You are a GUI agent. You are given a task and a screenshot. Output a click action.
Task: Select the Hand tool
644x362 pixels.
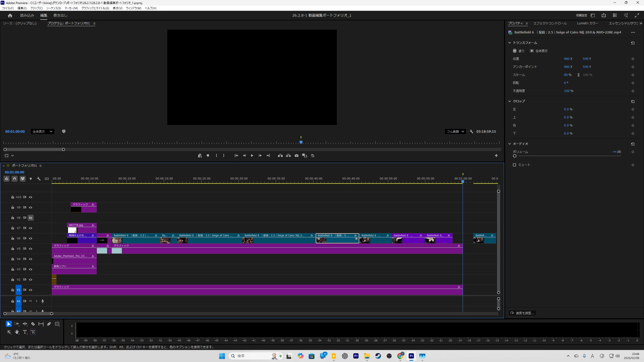click(17, 332)
